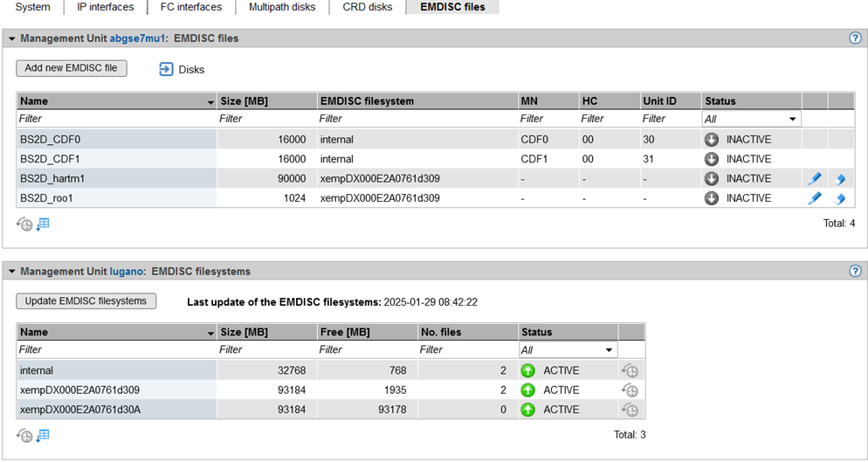Open Status filter dropdown in EMDISC files table

[x=751, y=119]
